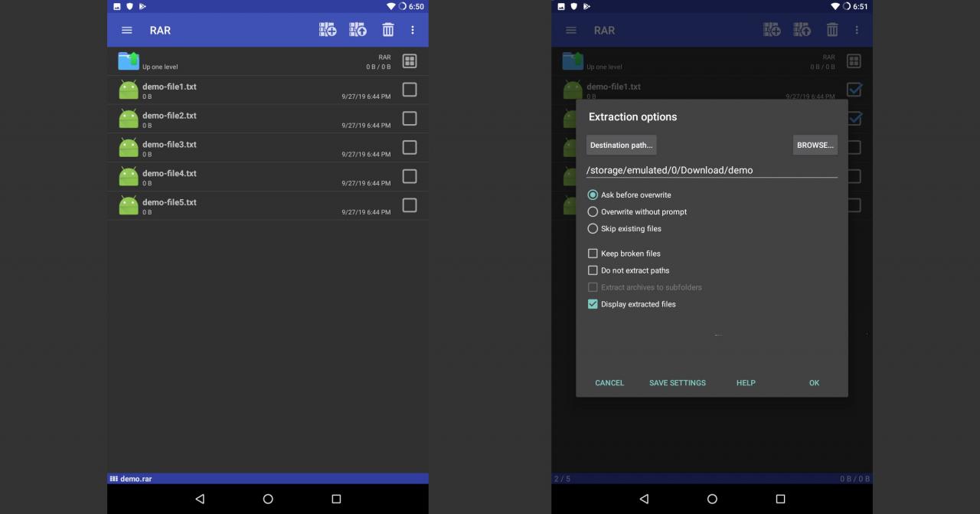Click the BROWSE... button

point(815,145)
